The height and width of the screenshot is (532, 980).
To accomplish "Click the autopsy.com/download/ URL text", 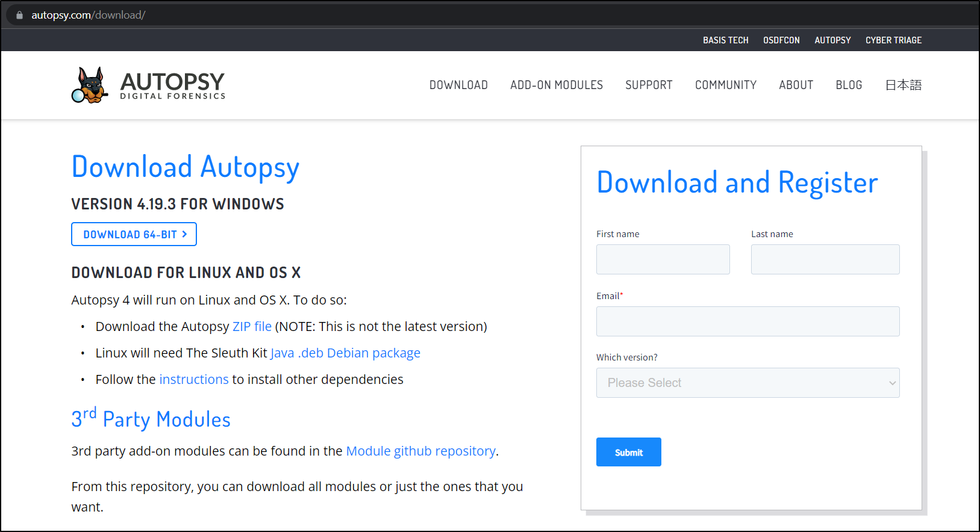I will (89, 15).
